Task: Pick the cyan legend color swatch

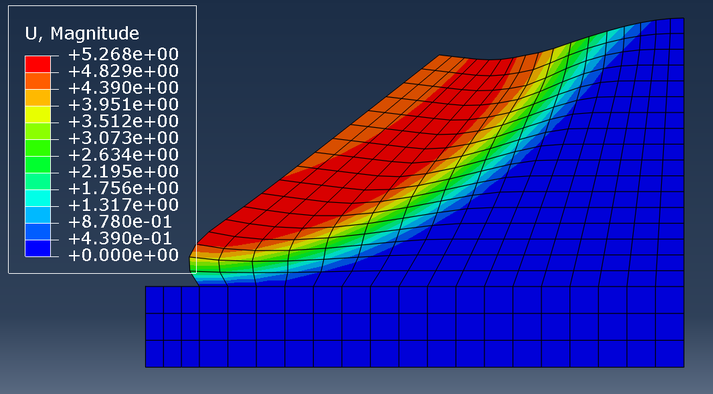Action: point(38,198)
